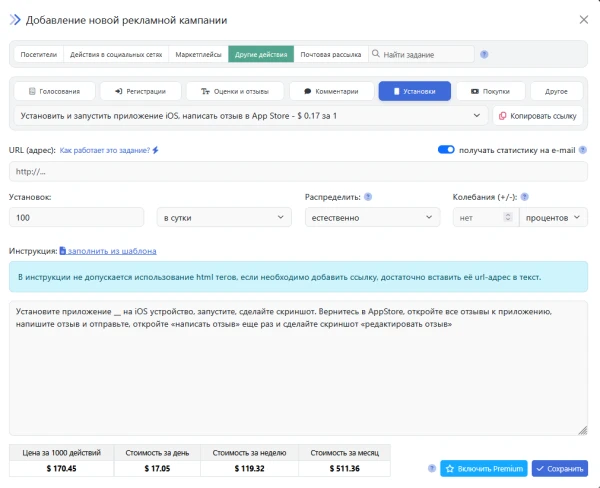This screenshot has width=600, height=488.
Task: Switch to Маркетплейсы tab
Action: (197, 55)
